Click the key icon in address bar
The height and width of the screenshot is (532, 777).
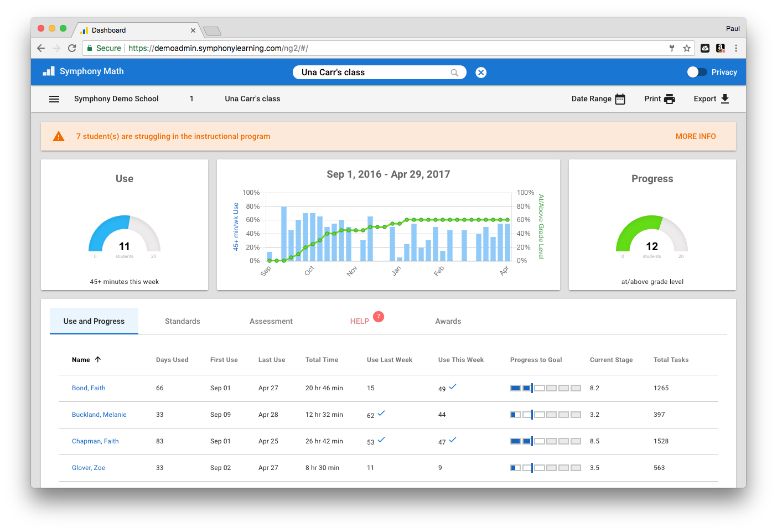click(x=672, y=48)
